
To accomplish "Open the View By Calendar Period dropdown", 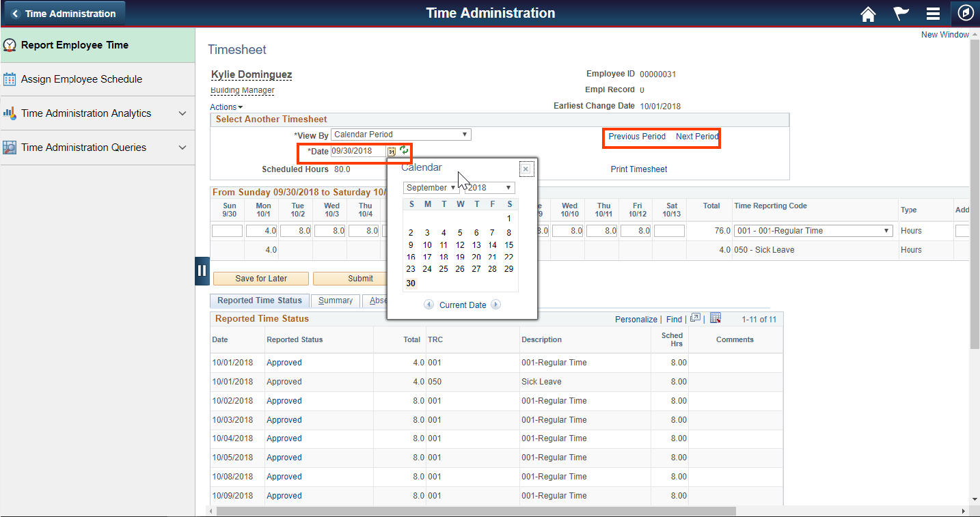I will 400,134.
